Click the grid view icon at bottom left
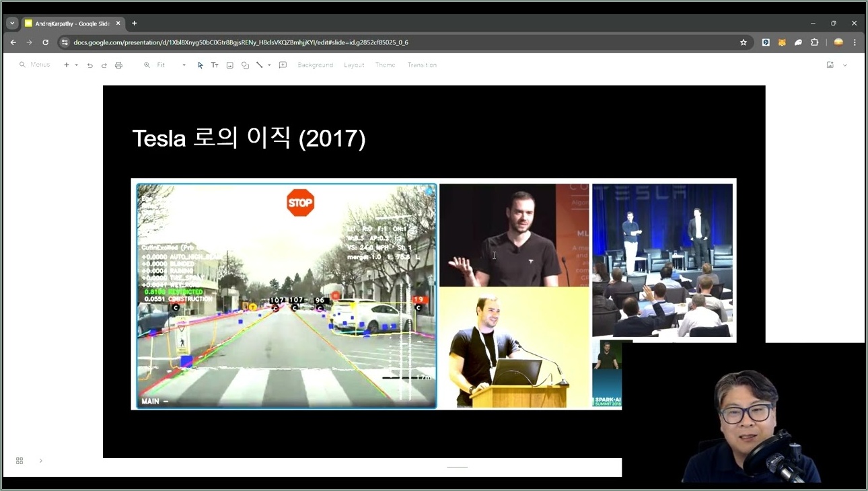The height and width of the screenshot is (491, 868). (20, 461)
